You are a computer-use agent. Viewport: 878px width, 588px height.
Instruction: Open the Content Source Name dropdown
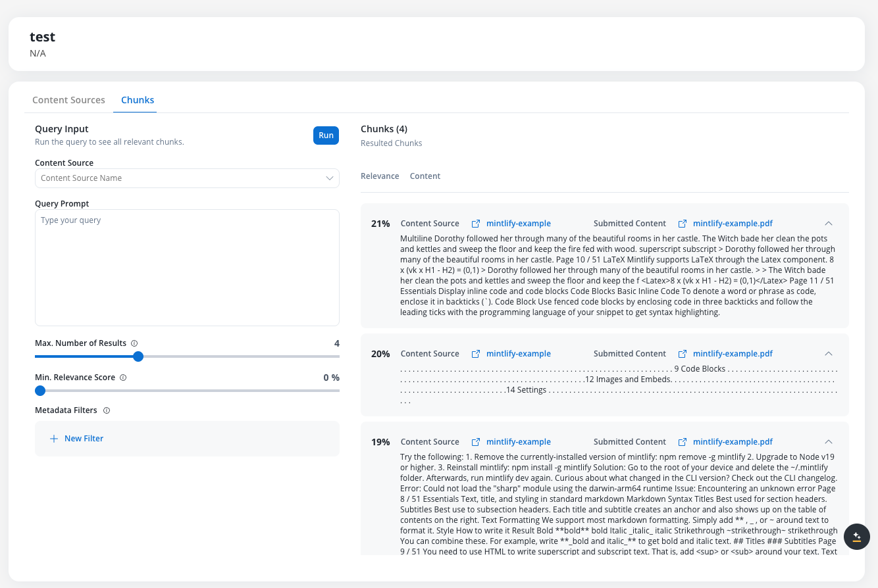[x=187, y=178]
